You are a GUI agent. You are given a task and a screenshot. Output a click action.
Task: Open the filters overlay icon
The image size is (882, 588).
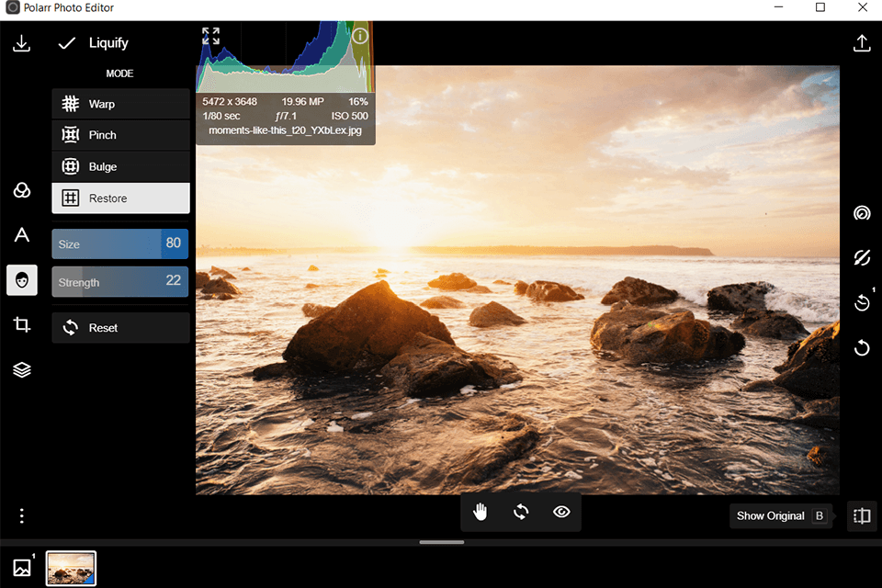click(21, 190)
